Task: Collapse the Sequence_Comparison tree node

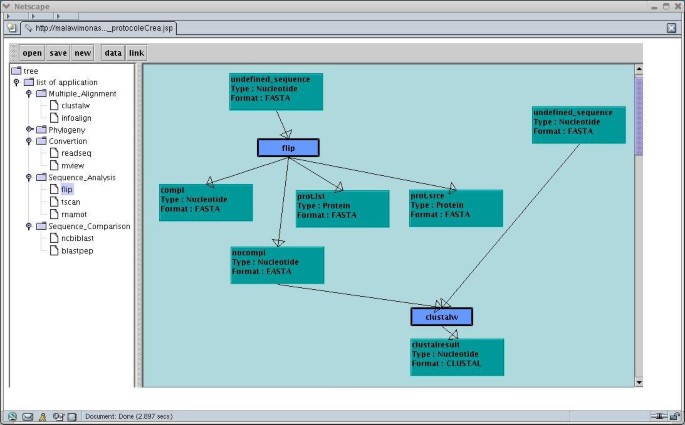Action: [29, 226]
